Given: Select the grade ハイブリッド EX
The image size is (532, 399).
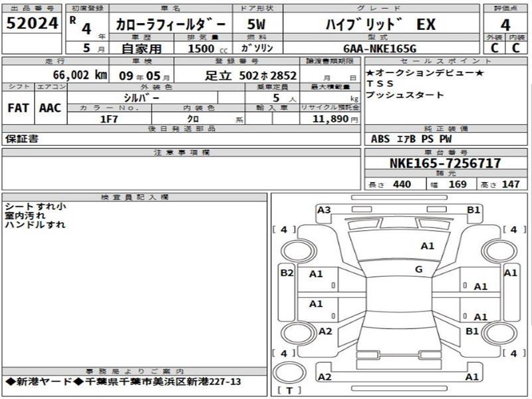Looking at the screenshot, I should pos(380,25).
